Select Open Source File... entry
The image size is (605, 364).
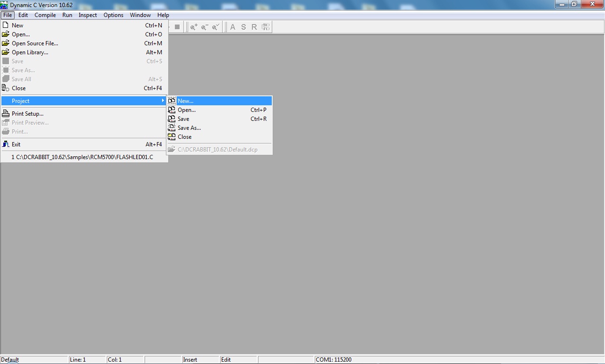(x=84, y=43)
